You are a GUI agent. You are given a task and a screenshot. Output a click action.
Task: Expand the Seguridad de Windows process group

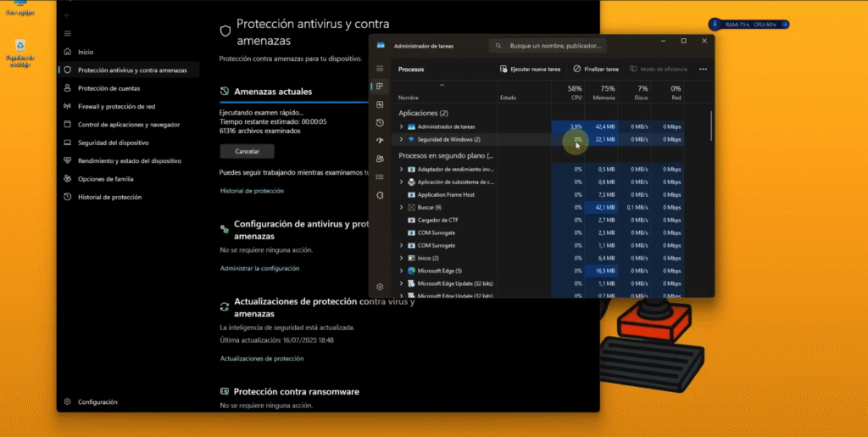click(x=401, y=139)
